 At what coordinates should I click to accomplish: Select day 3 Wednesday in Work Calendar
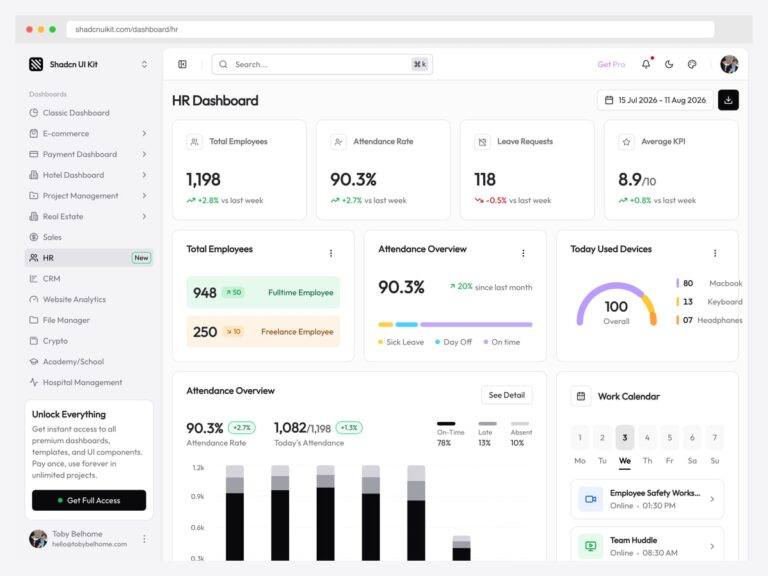(x=625, y=437)
